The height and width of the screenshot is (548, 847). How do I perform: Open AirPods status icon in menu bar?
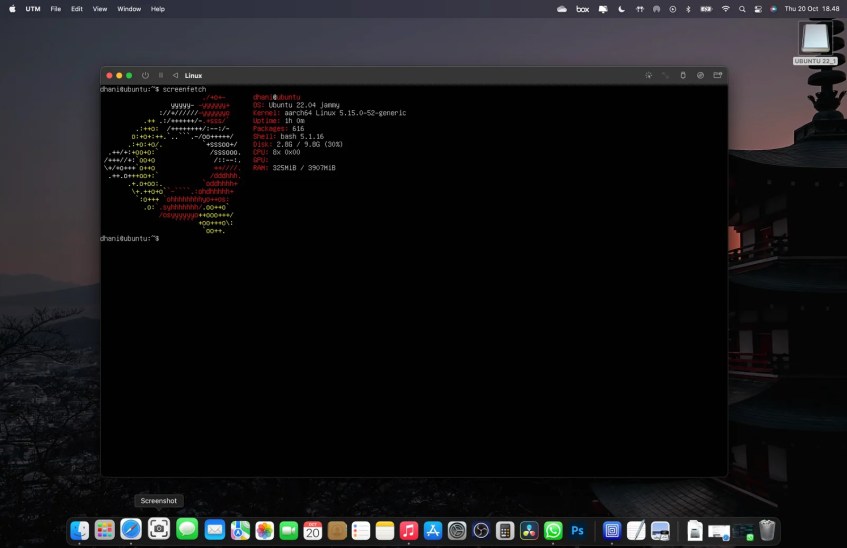click(x=640, y=9)
